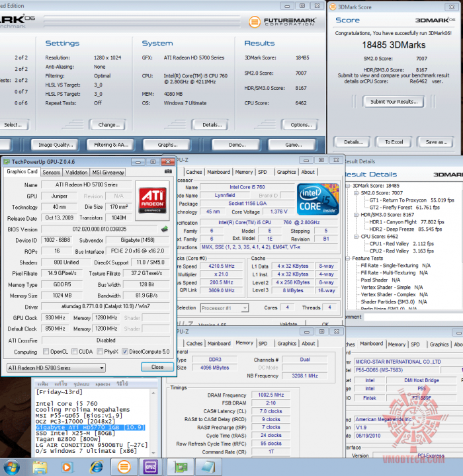
Task: Collapse the CPU Score: 6462 tree node
Action: coord(356,236)
